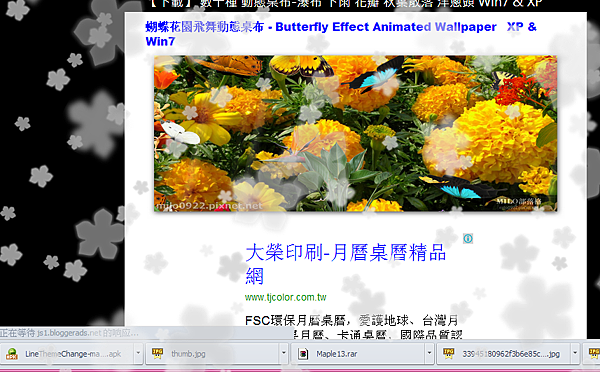
Task: Open the thumb.jpg download
Action: 213,354
